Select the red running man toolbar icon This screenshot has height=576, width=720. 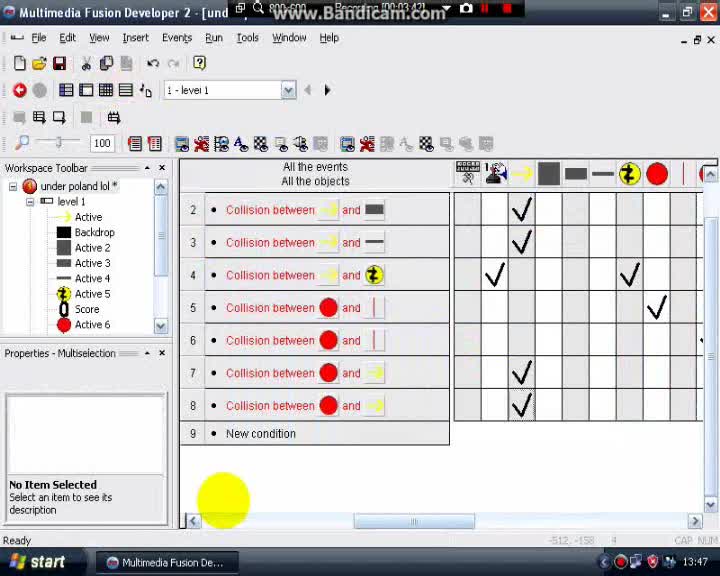(201, 144)
